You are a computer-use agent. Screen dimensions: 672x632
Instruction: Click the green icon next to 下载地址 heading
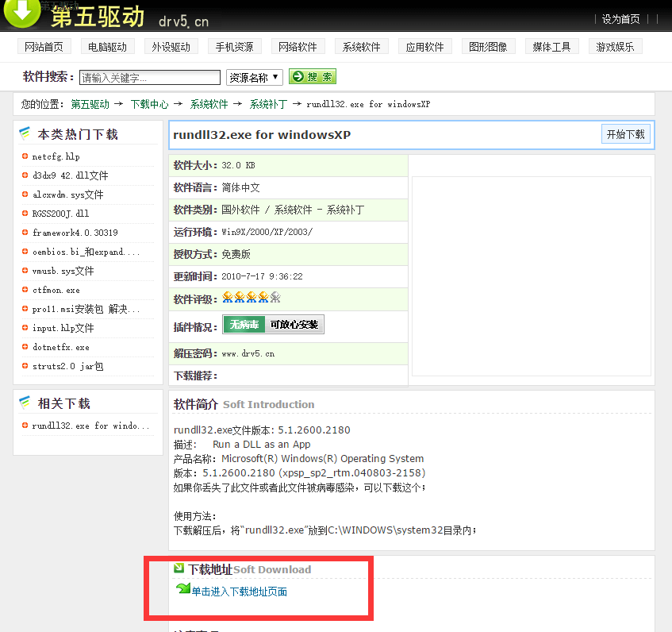179,568
